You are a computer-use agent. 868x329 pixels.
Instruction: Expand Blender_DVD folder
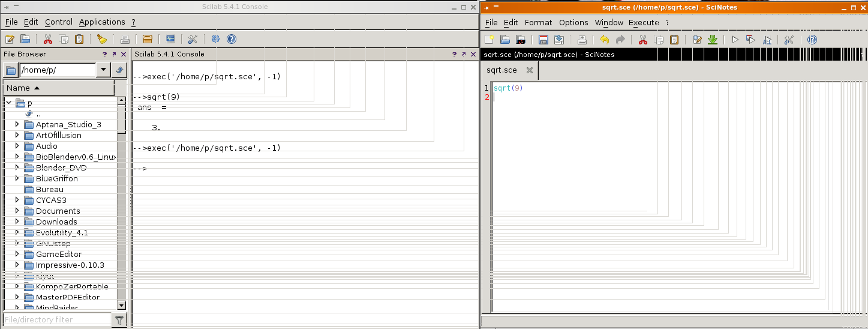click(17, 168)
